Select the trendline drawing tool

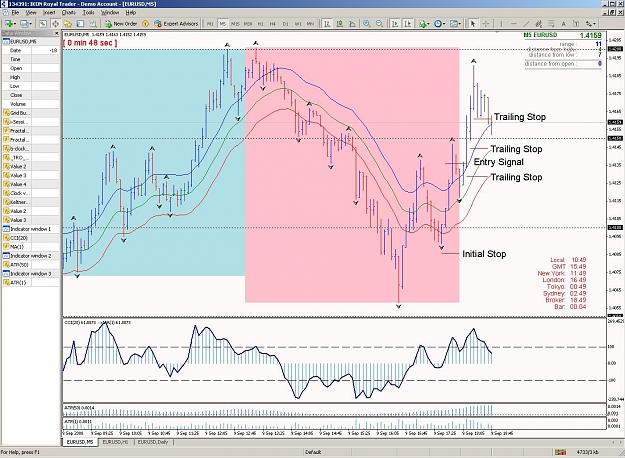526,24
